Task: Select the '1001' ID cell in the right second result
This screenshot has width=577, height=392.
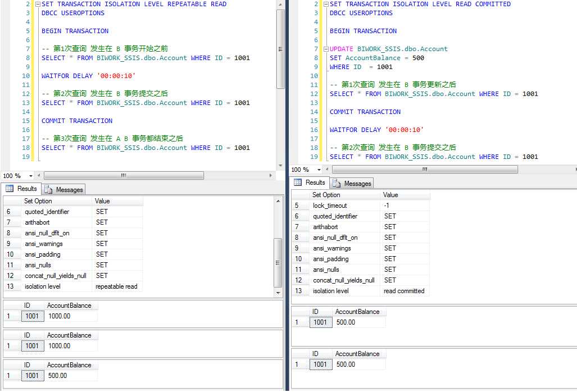Action: click(x=320, y=364)
